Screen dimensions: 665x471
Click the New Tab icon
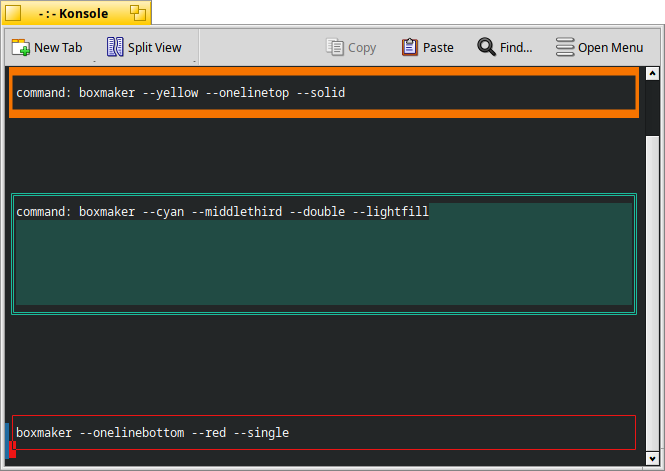point(20,47)
